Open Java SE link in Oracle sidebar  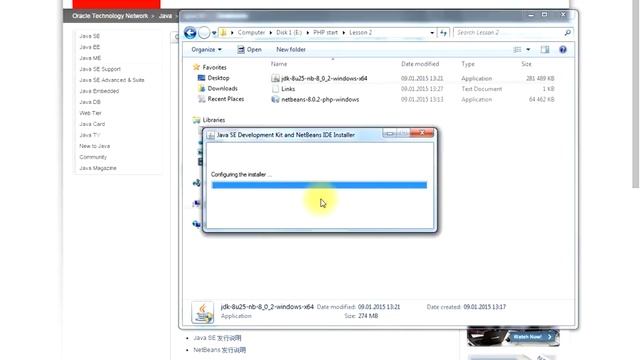89,36
